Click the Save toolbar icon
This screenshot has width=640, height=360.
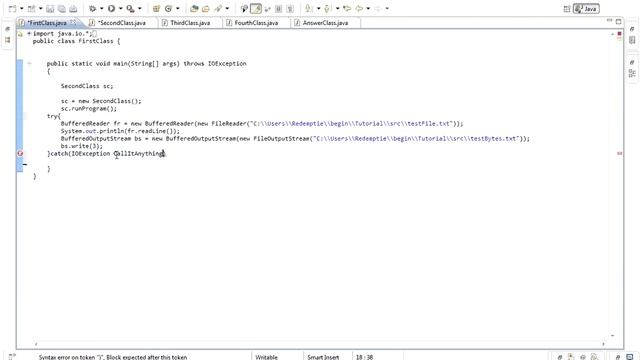(50, 9)
